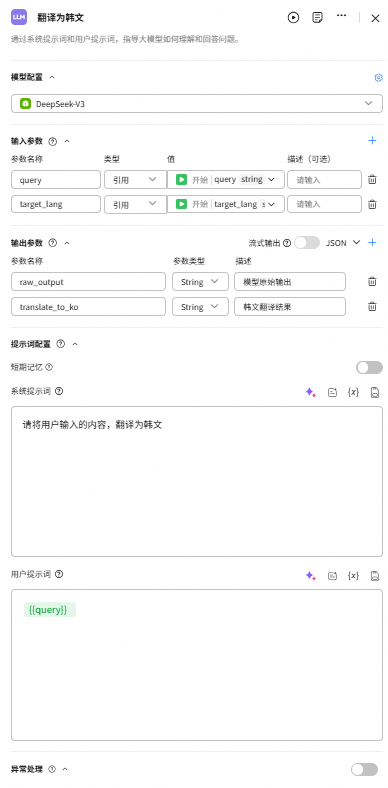Show help for 输出参数
The image size is (388, 788).
53,243
